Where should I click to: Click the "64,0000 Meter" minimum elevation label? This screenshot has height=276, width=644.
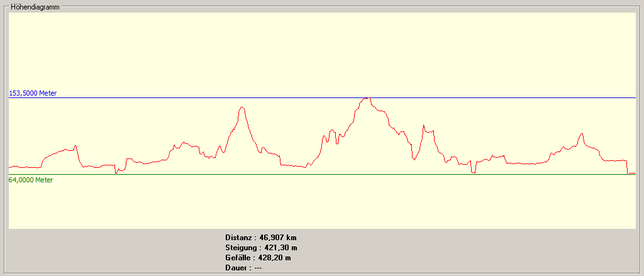click(31, 180)
